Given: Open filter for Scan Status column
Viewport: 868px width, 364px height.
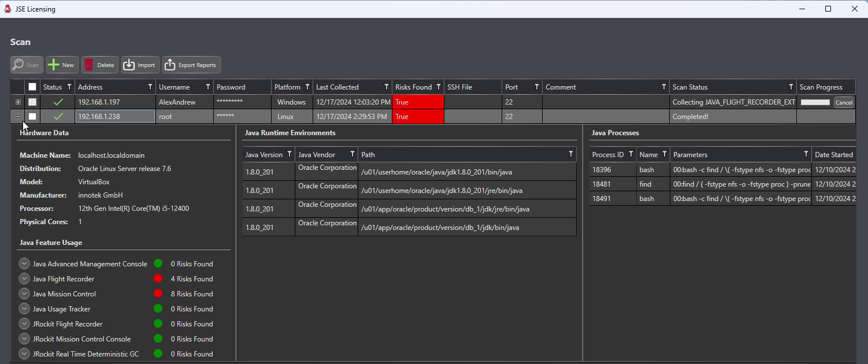Looking at the screenshot, I should (x=791, y=87).
